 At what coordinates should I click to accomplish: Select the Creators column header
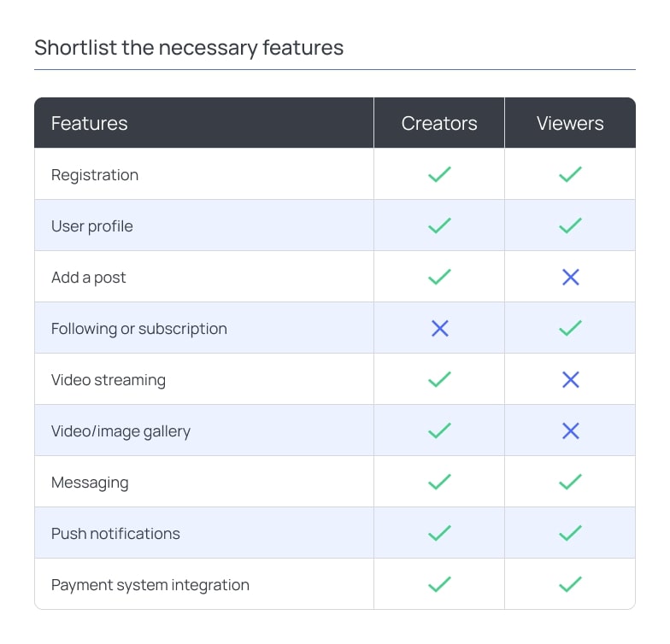439,123
